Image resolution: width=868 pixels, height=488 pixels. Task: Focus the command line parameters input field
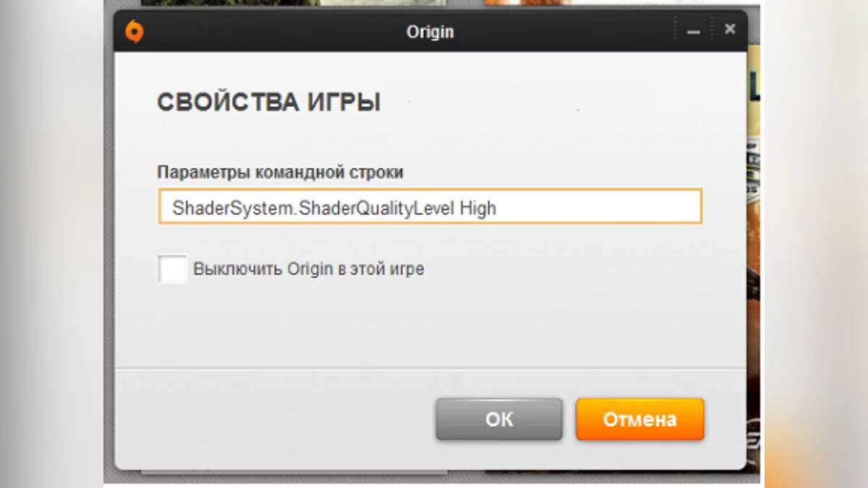pyautogui.click(x=430, y=207)
